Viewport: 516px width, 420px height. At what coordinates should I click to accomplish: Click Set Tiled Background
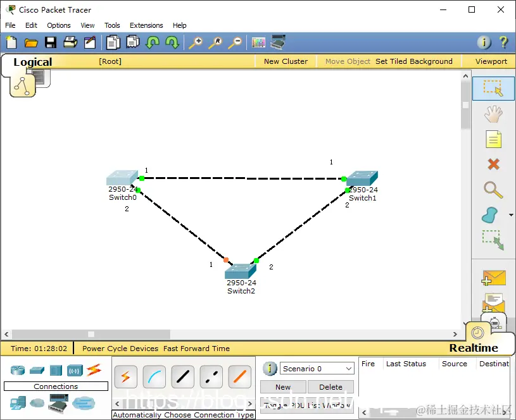pyautogui.click(x=414, y=61)
